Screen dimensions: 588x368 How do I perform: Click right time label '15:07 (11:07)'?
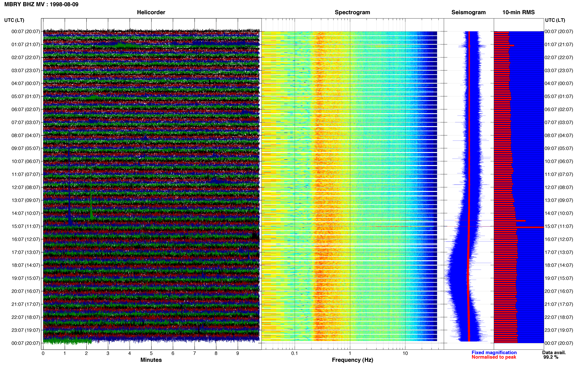[559, 226]
